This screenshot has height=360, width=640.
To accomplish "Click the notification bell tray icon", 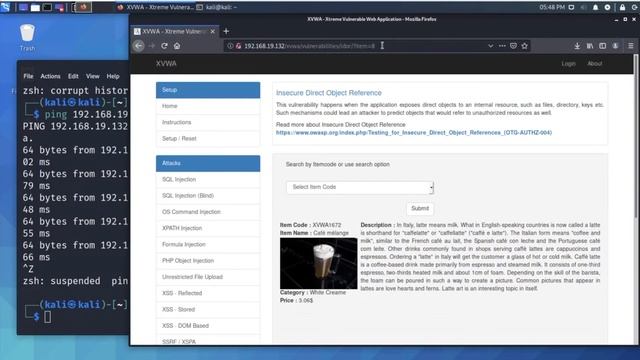I will click(x=596, y=7).
